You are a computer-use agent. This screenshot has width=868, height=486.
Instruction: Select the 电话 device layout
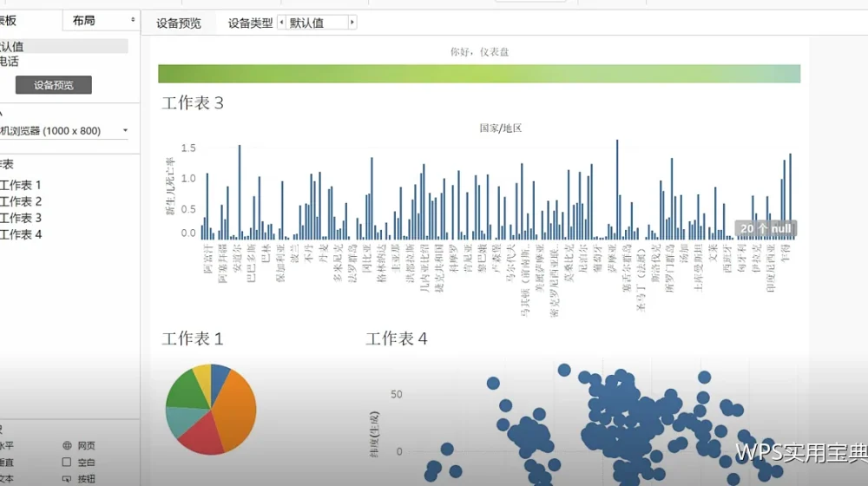[x=9, y=61]
